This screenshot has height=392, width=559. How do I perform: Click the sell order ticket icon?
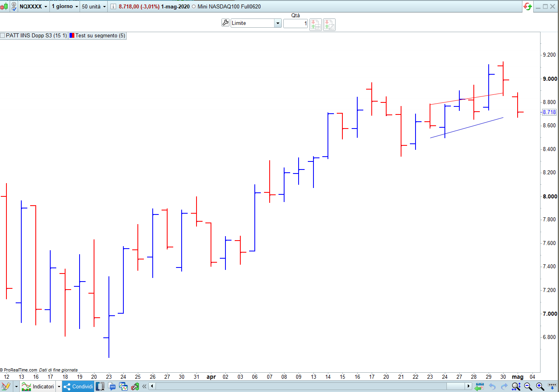(329, 24)
